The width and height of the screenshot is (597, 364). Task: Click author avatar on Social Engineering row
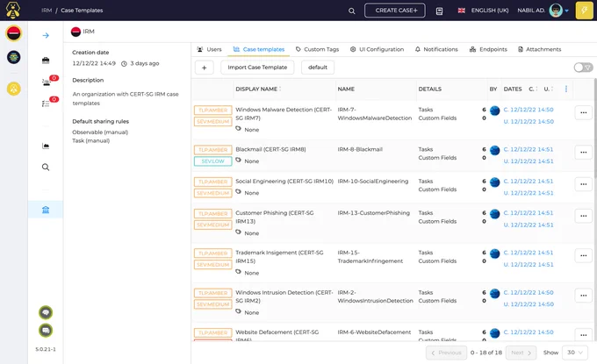(x=494, y=182)
